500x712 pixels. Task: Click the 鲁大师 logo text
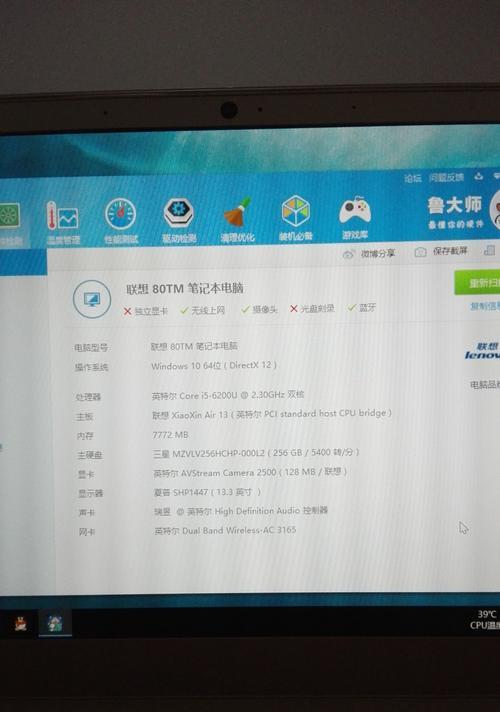coord(454,205)
